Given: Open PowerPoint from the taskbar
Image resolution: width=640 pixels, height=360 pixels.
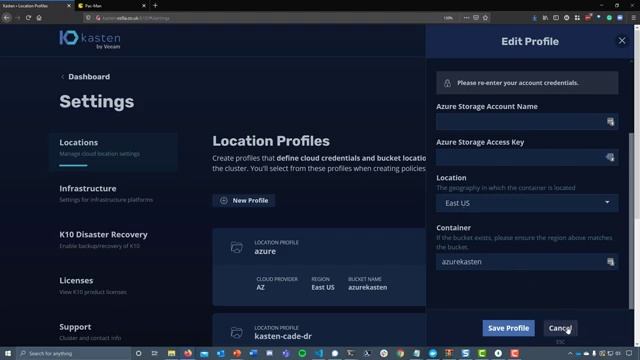Looking at the screenshot, I should coord(237,353).
